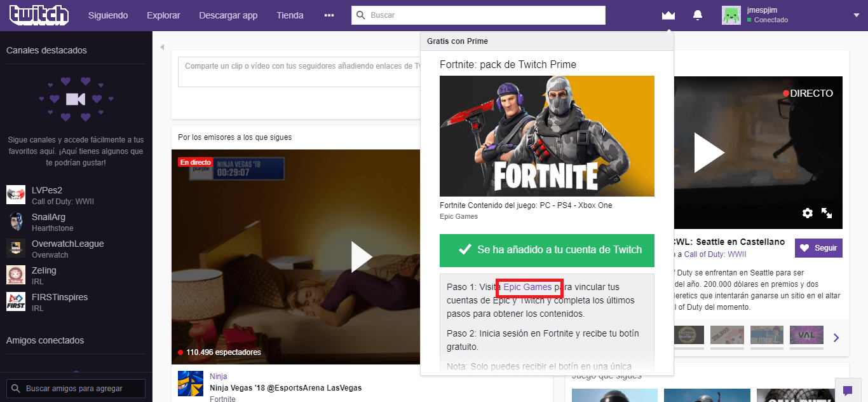The image size is (868, 402).
Task: Click the LVPes2 channel avatar
Action: pos(16,195)
